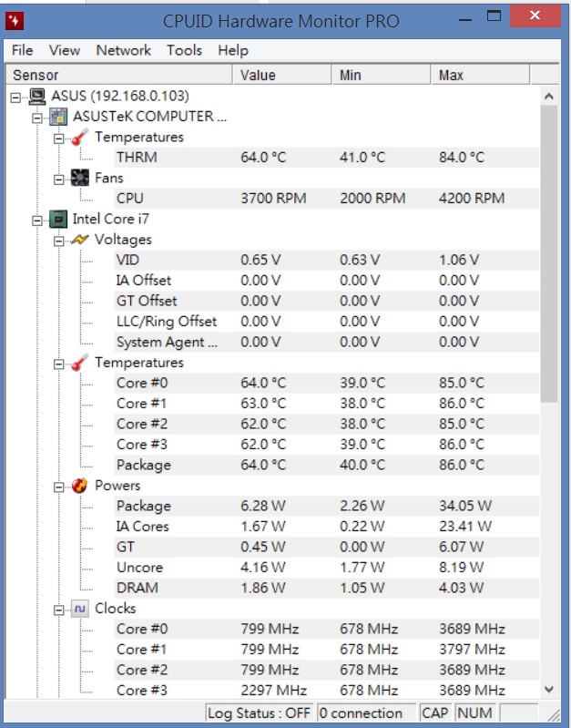This screenshot has height=728, width=571.
Task: Select the System Agent voltage row
Action: [x=327, y=343]
